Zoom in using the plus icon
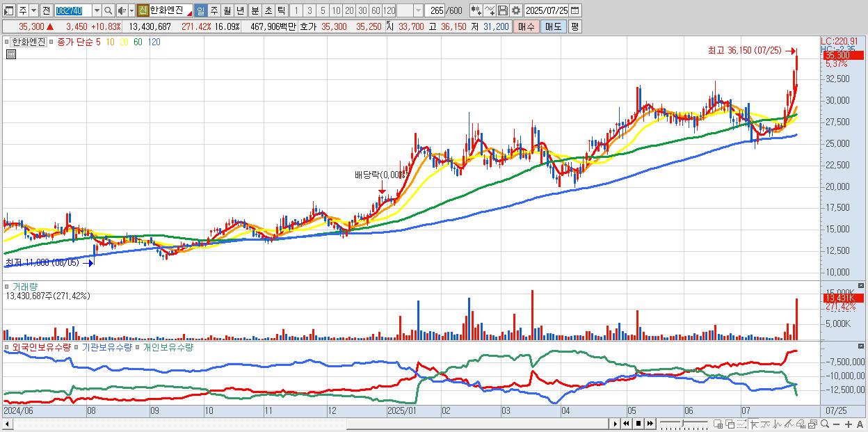Screen dimensions: 868x432 pyautogui.click(x=849, y=424)
